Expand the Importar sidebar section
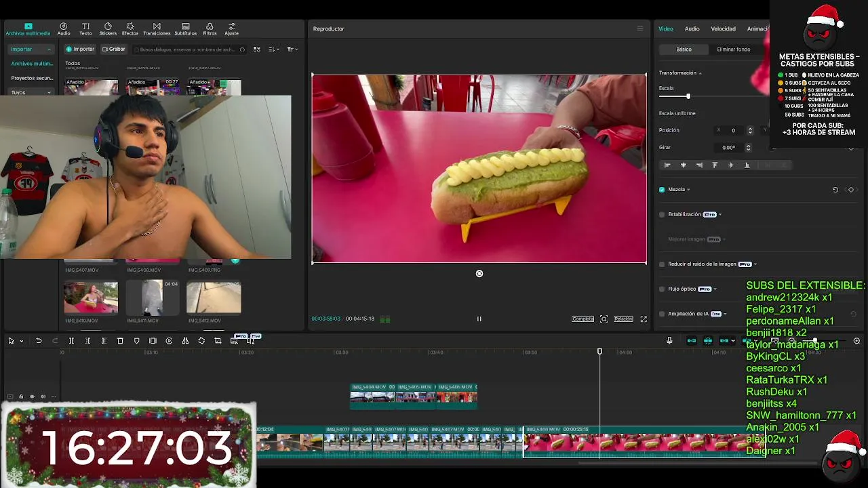Viewport: 868px width, 488px height. click(x=31, y=49)
